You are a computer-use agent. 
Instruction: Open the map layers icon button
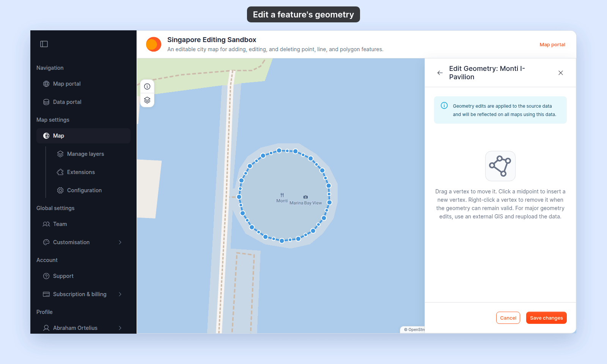coord(147,100)
